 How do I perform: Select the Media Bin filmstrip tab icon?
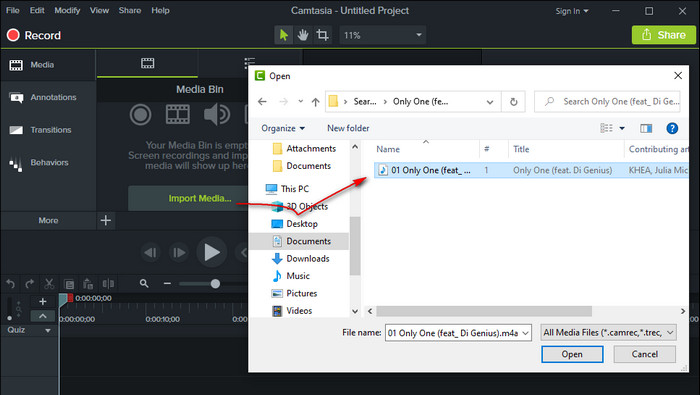click(147, 63)
